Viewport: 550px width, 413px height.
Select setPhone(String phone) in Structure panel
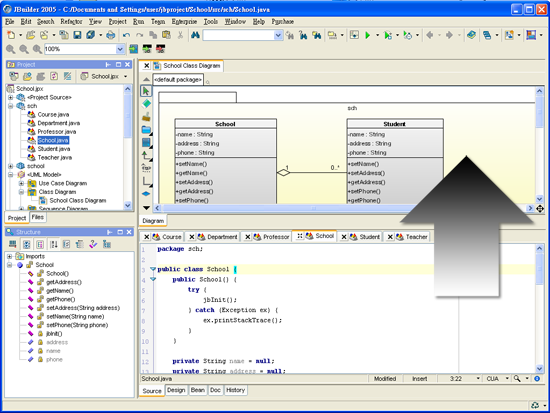77,325
